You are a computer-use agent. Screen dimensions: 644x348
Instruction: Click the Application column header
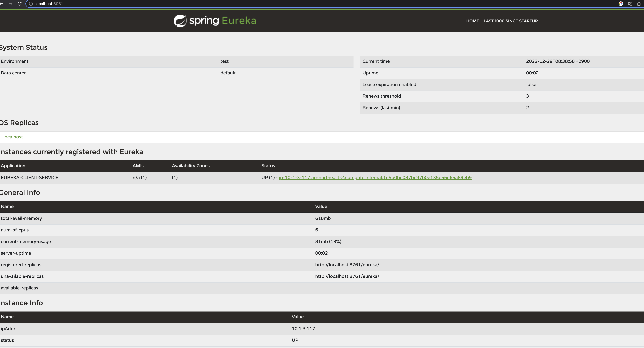(x=13, y=166)
